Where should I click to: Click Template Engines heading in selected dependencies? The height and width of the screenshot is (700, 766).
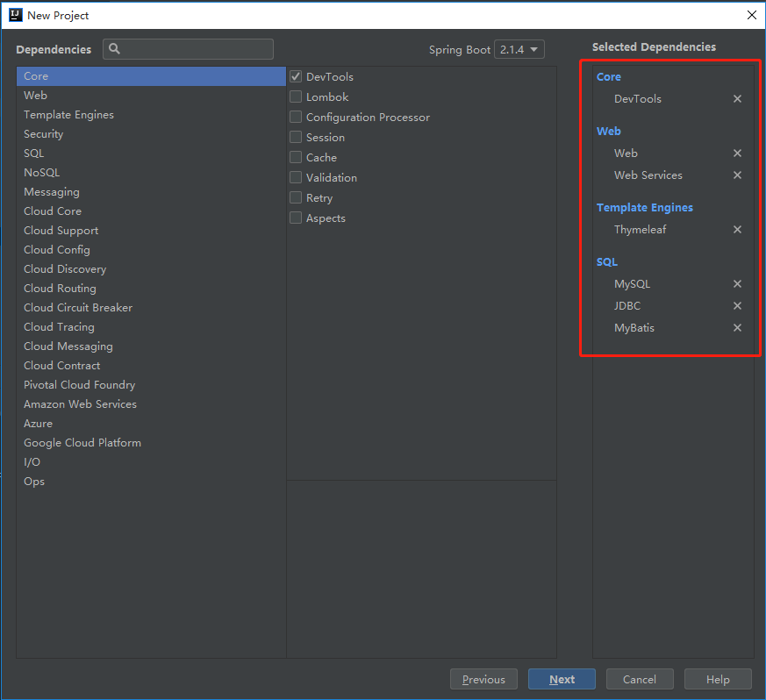[645, 208]
